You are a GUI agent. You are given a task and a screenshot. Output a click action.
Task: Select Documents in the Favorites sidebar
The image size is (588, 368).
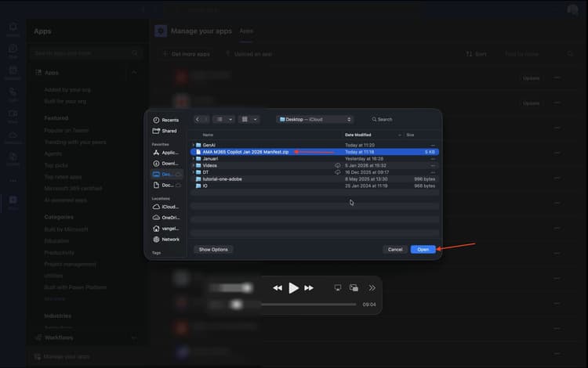point(166,186)
